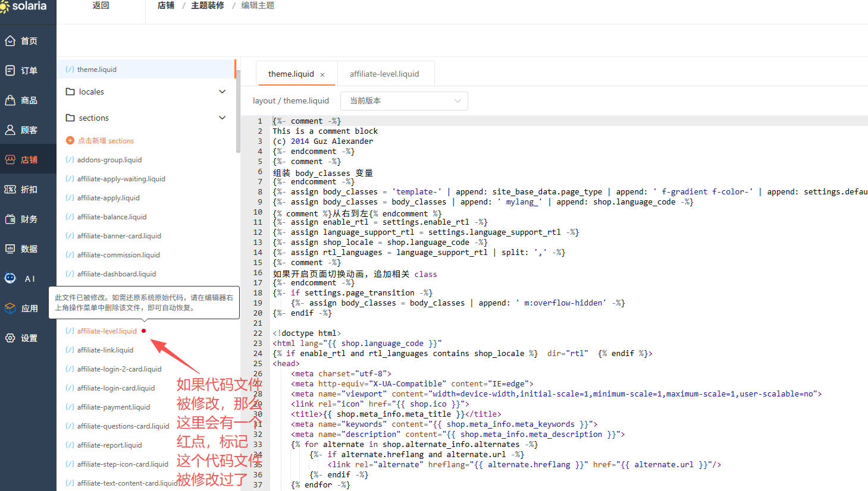Viewport: 868px width, 491px height.
Task: Click the meta charset utf-8 code line
Action: point(341,374)
